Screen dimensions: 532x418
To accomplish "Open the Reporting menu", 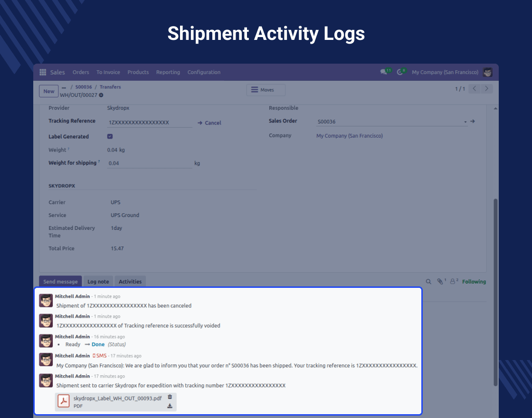I will click(168, 72).
